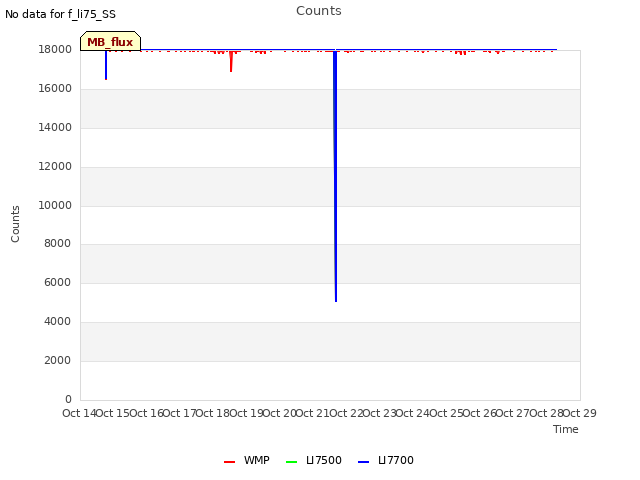Screen dimensions: 640x480
Task: Click the Oct 18 x-axis date label
Action: (x=213, y=413)
